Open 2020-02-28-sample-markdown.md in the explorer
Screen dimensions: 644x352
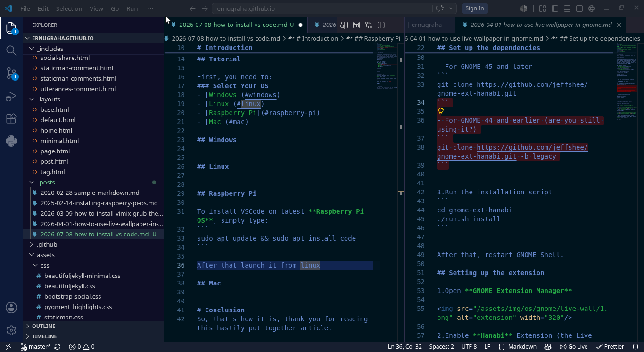pyautogui.click(x=93, y=193)
